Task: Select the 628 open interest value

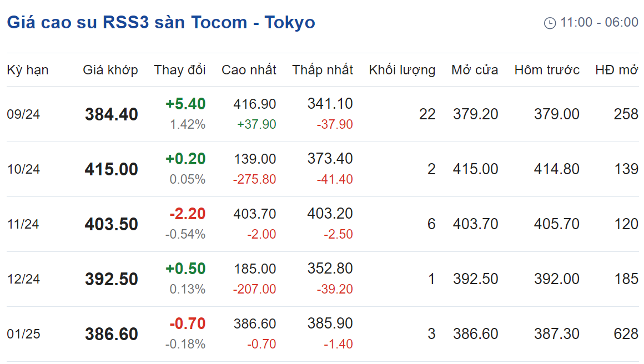Action: point(626,334)
